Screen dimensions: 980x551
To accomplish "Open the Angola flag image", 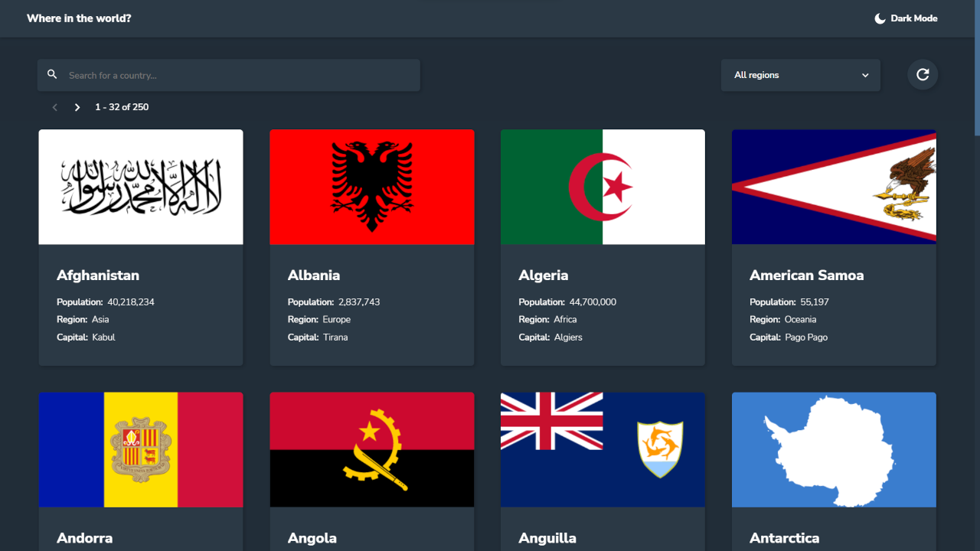I will click(372, 450).
